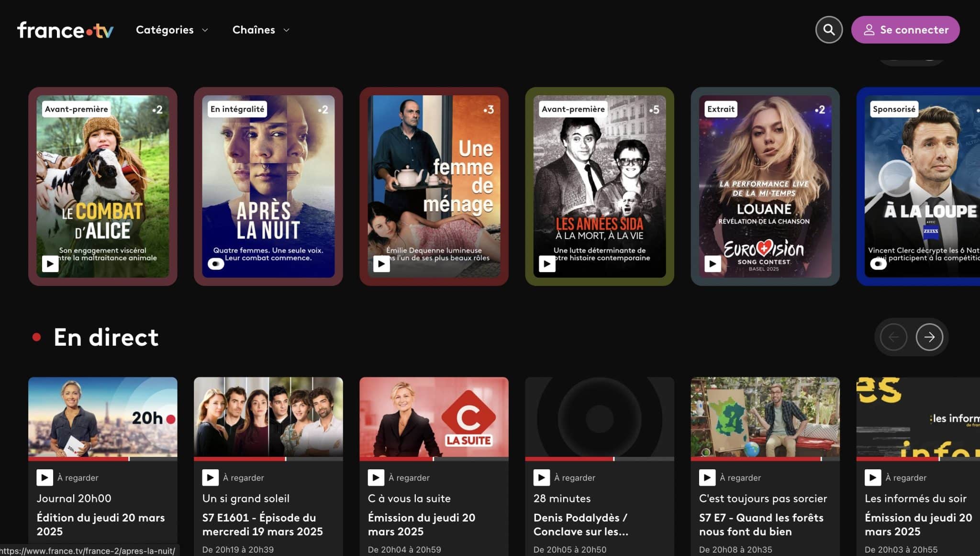The height and width of the screenshot is (556, 980).
Task: Open C'est toujours pas sorcier live thumbnail
Action: coord(765,417)
